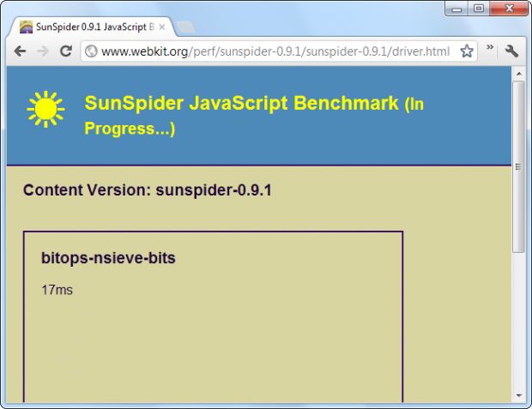The width and height of the screenshot is (532, 409).
Task: Maximize the Chrome window
Action: coord(479,9)
